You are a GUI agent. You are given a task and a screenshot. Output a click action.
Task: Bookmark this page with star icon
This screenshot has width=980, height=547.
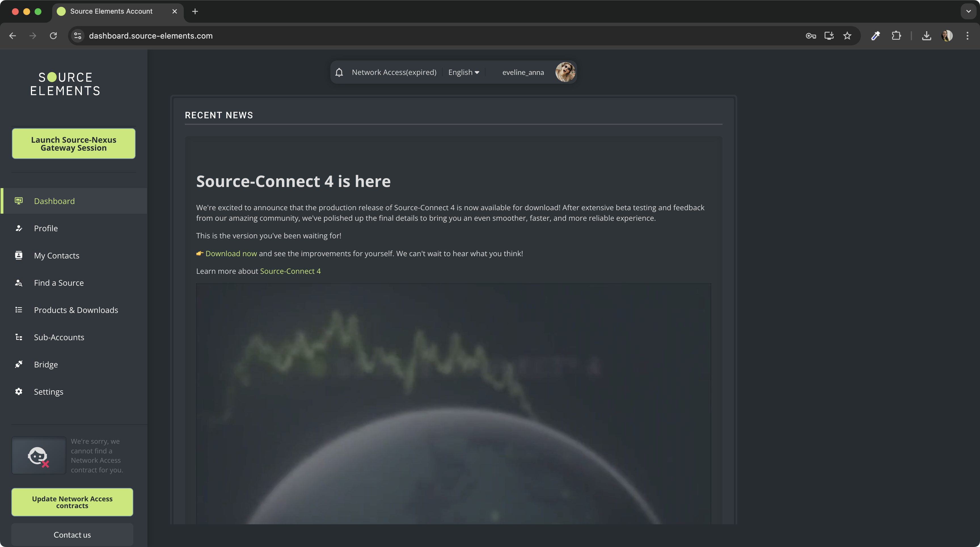847,36
